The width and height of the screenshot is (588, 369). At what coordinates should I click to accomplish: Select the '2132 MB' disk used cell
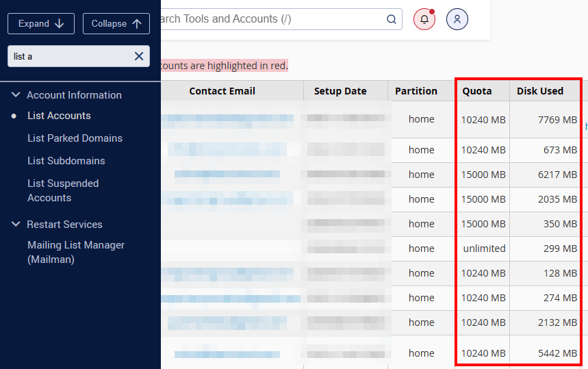(x=545, y=322)
